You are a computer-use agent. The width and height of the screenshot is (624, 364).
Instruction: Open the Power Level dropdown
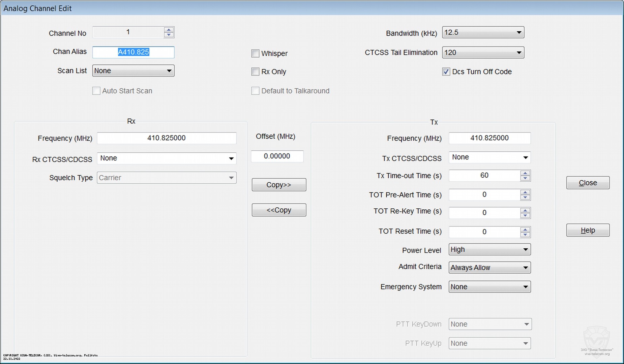point(489,250)
